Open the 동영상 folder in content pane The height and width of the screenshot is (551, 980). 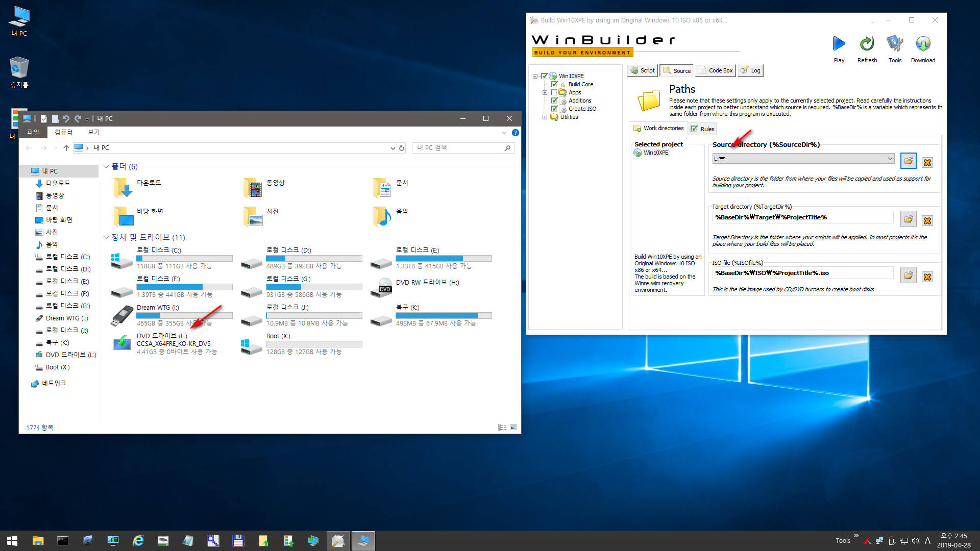click(x=264, y=188)
